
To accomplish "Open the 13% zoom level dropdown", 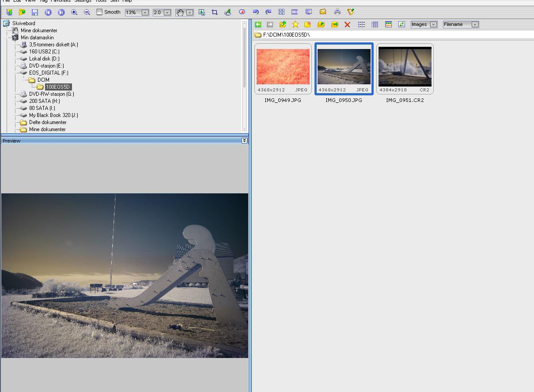I will click(145, 12).
